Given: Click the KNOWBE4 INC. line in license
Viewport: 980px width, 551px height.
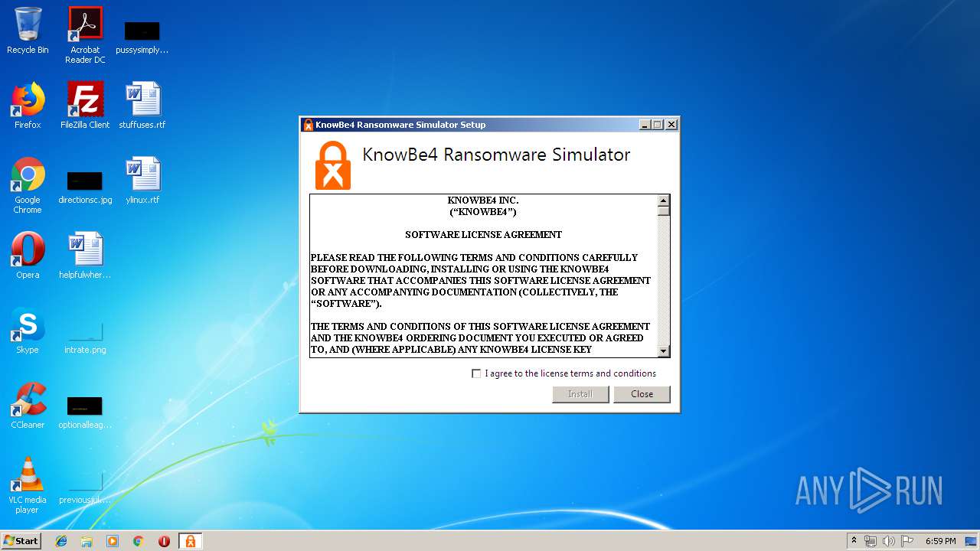Looking at the screenshot, I should (x=483, y=201).
